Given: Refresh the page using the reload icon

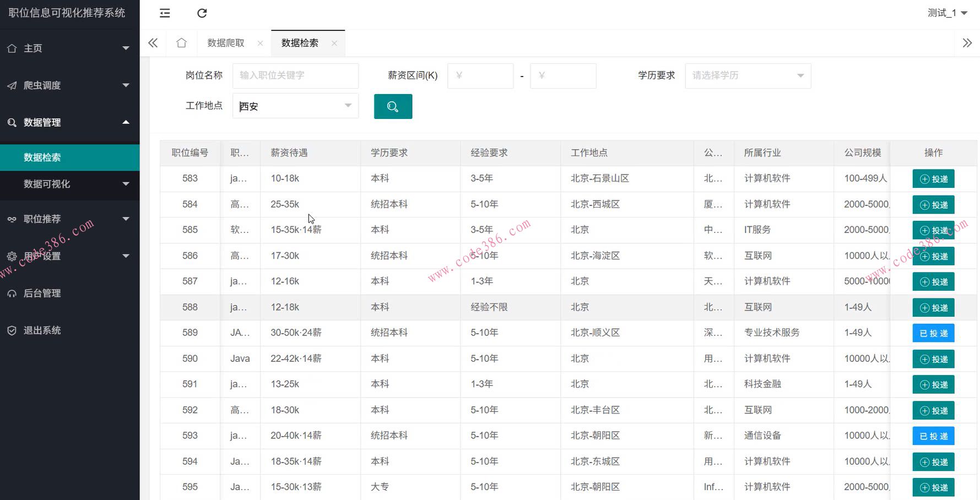Looking at the screenshot, I should (202, 13).
